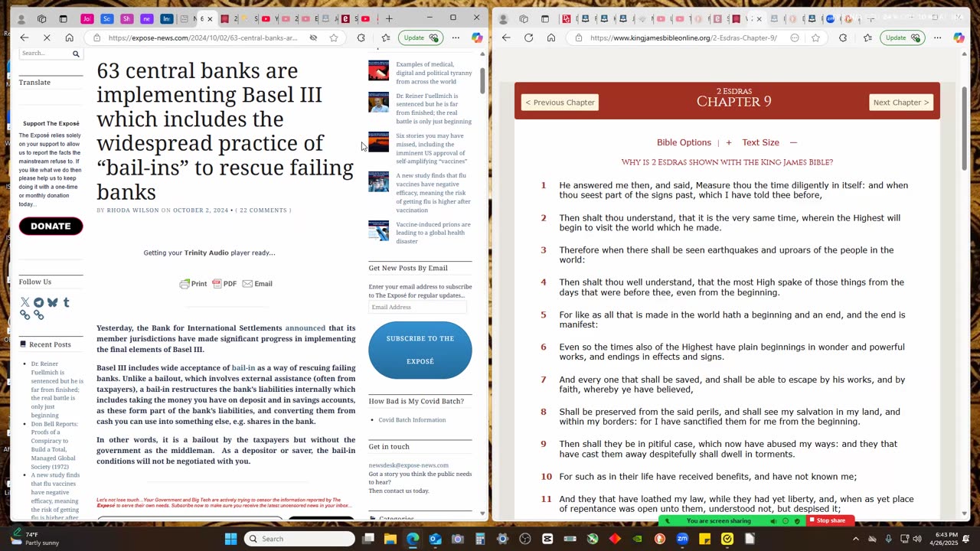This screenshot has width=980, height=551.
Task: Open profile menu in left browser window
Action: (x=21, y=18)
